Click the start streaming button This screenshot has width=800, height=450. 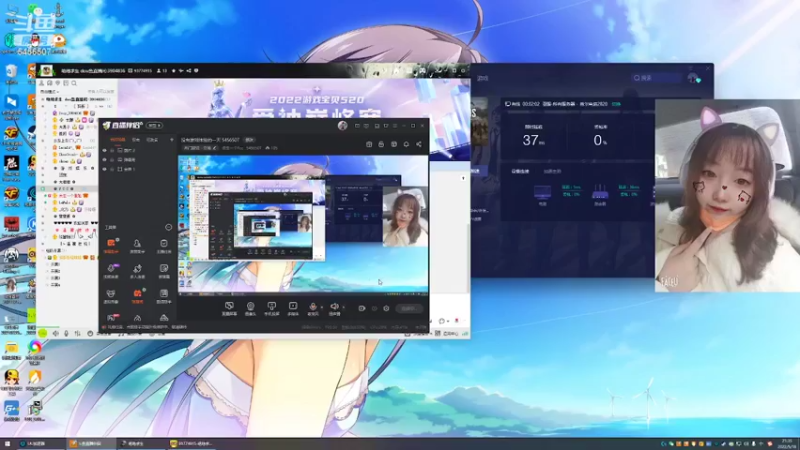(x=409, y=308)
